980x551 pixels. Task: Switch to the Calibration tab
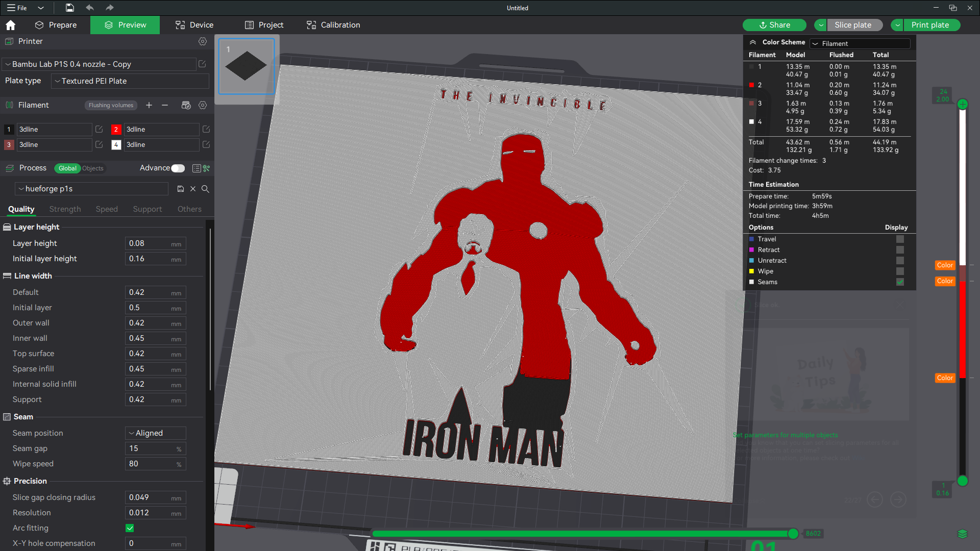click(333, 25)
